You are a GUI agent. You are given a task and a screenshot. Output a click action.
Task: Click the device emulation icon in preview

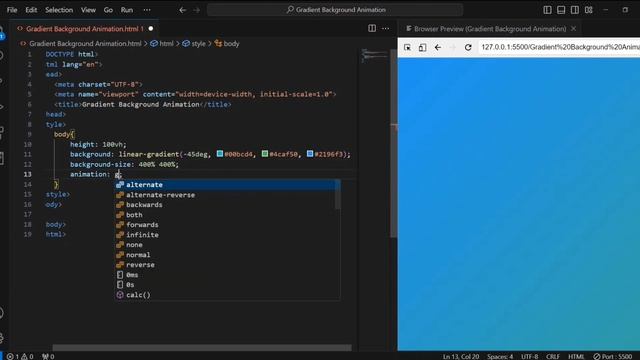(422, 47)
